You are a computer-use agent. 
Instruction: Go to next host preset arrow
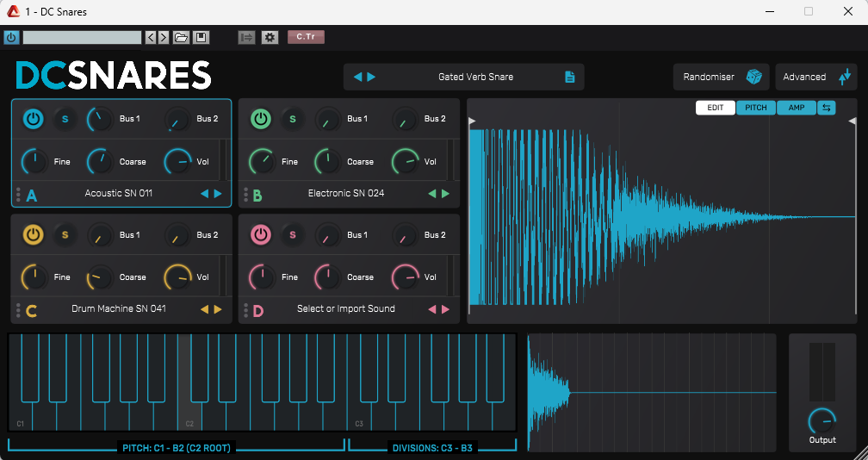point(164,37)
